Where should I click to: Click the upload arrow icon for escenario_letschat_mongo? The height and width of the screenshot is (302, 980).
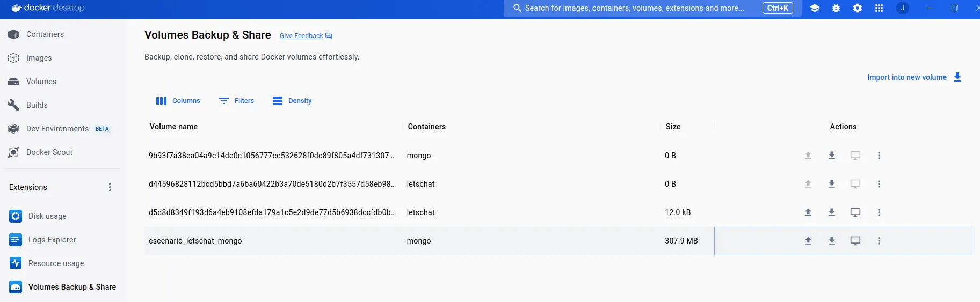tap(808, 241)
